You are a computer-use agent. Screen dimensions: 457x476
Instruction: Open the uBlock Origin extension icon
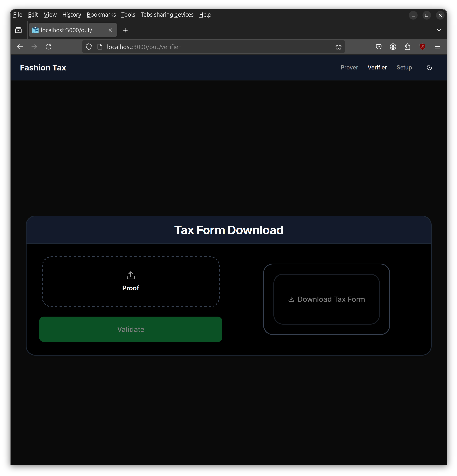[x=422, y=47]
